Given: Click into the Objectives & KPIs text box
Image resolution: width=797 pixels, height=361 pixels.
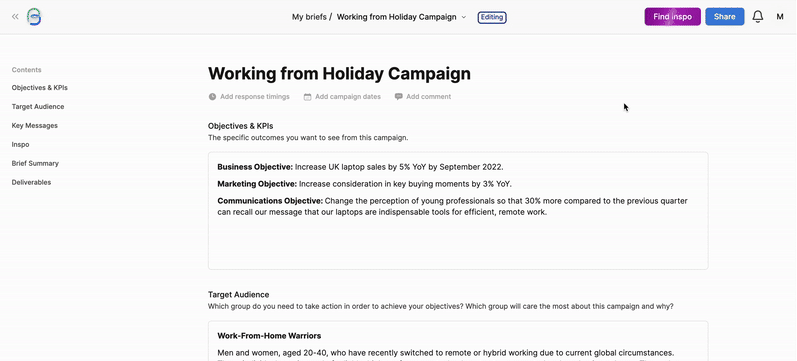Looking at the screenshot, I should (458, 210).
